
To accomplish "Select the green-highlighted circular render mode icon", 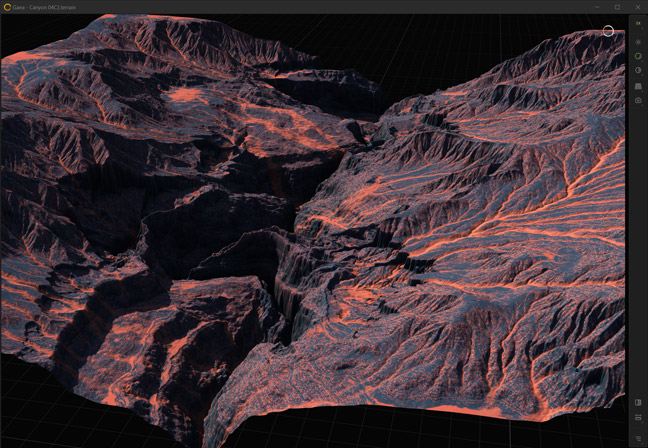I will (x=638, y=57).
